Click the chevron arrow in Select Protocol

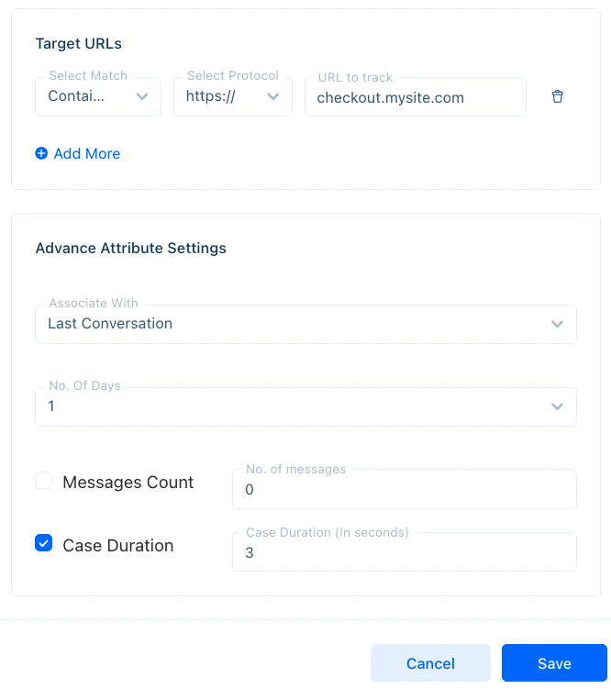(x=273, y=96)
